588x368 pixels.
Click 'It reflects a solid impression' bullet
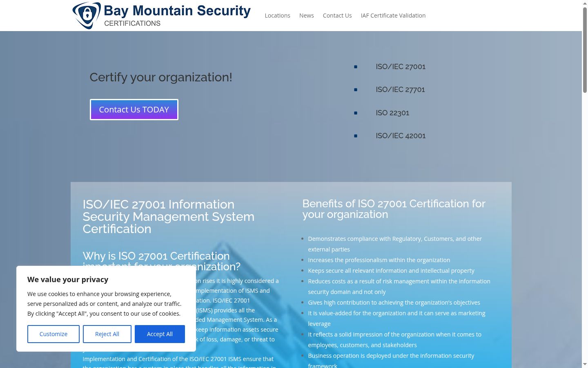[394, 340]
